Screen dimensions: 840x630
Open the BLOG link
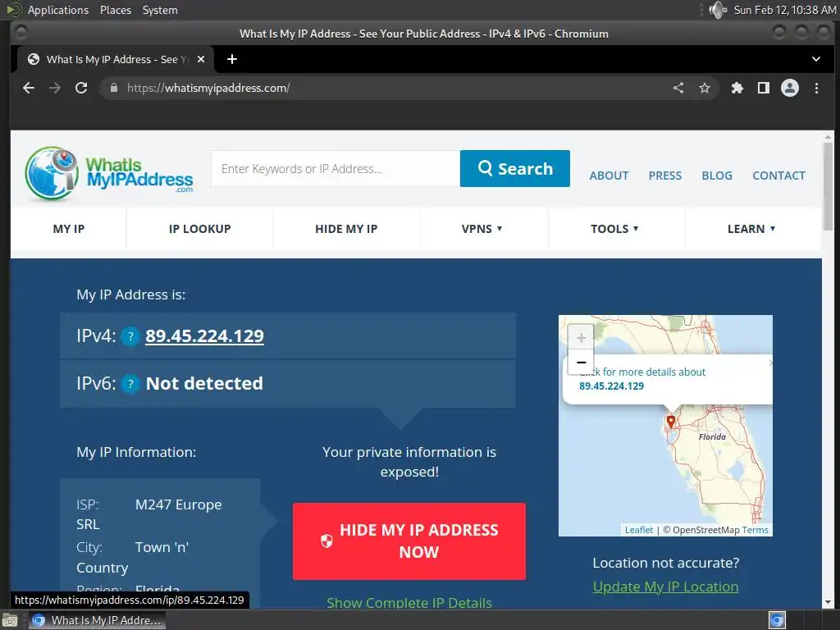pos(717,176)
